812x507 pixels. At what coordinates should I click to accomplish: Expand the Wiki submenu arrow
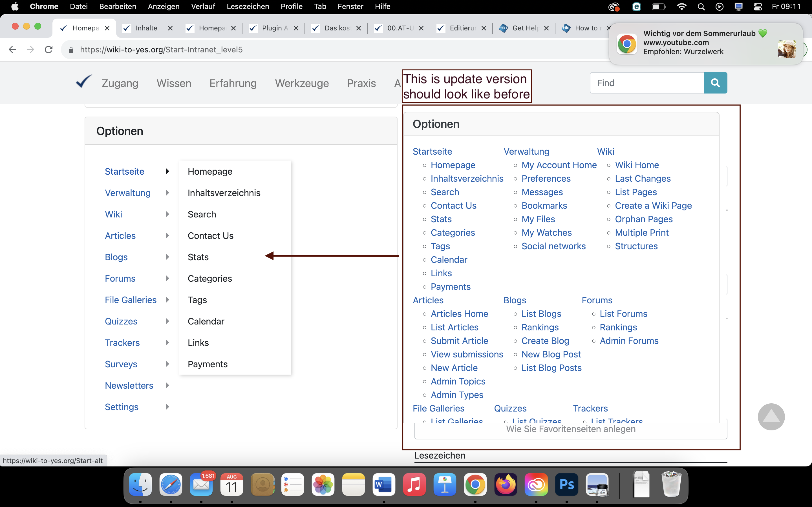167,214
